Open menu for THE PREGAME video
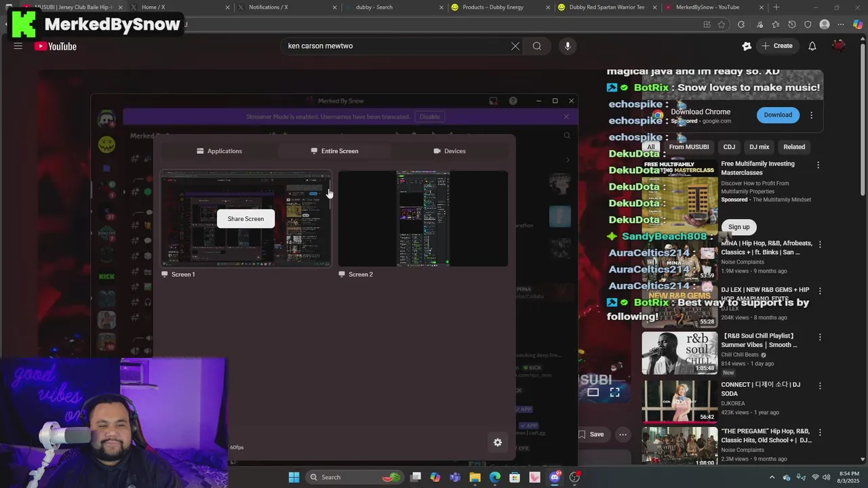Screen dimensions: 868x488 pyautogui.click(x=820, y=432)
